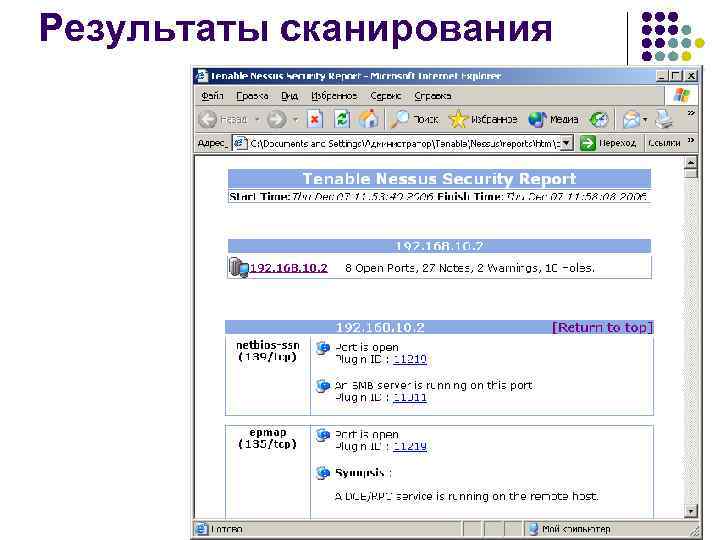720x540 pixels.
Task: Open plugin ID 11011 link
Action: point(410,398)
